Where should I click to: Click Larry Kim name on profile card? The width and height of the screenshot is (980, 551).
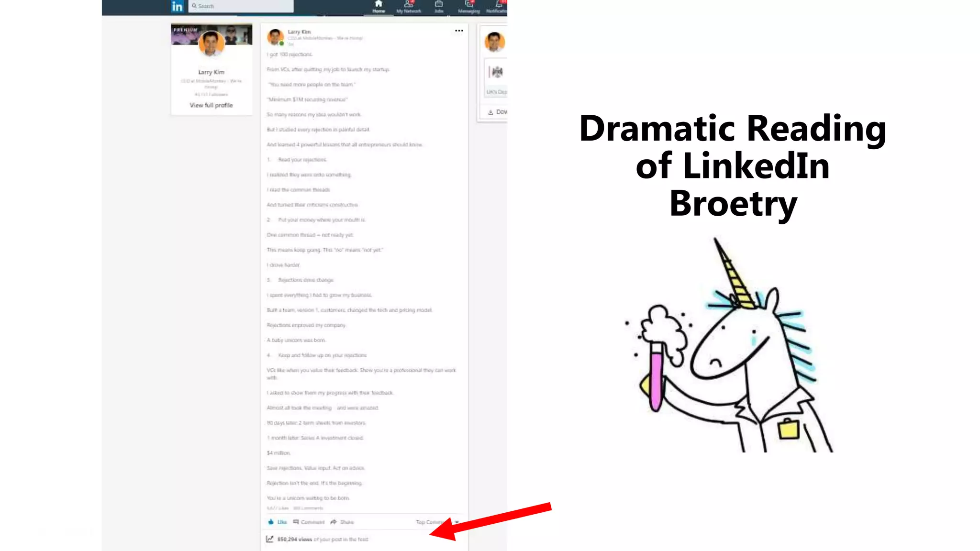click(x=211, y=72)
